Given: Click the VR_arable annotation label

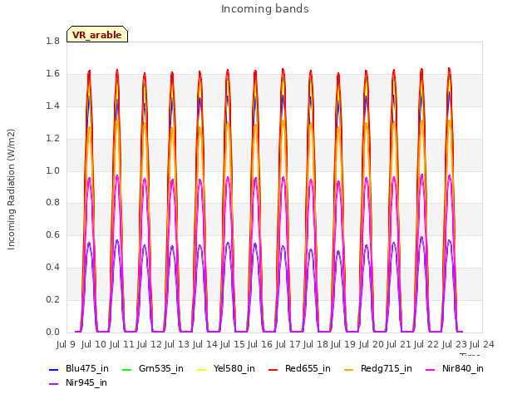Looking at the screenshot, I should [x=97, y=34].
